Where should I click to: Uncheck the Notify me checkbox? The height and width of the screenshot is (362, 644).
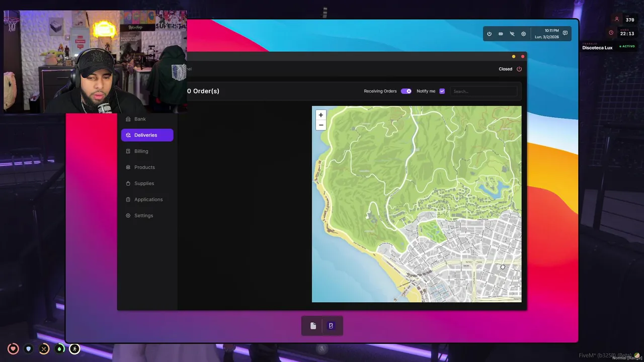click(x=442, y=91)
